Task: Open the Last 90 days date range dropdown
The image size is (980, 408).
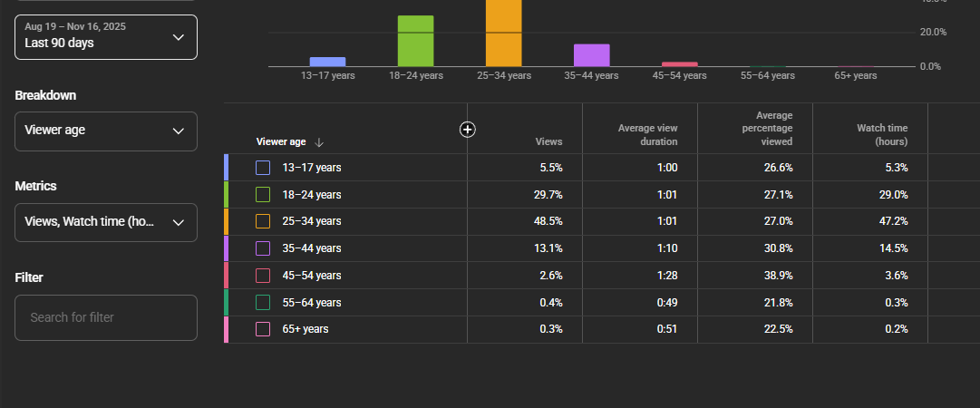Action: 106,37
